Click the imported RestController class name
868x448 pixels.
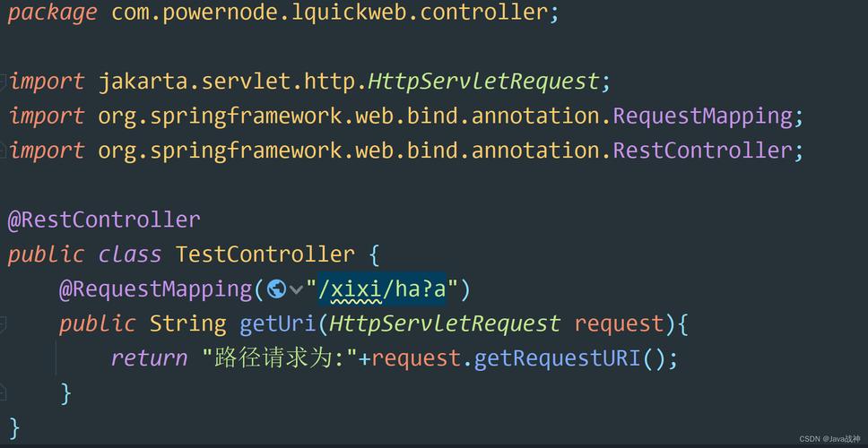703,151
